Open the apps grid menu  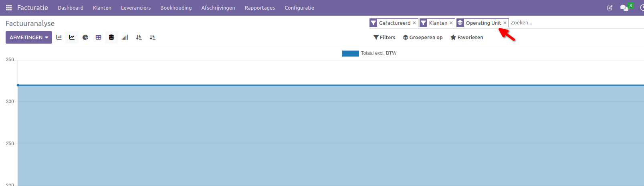(x=9, y=8)
